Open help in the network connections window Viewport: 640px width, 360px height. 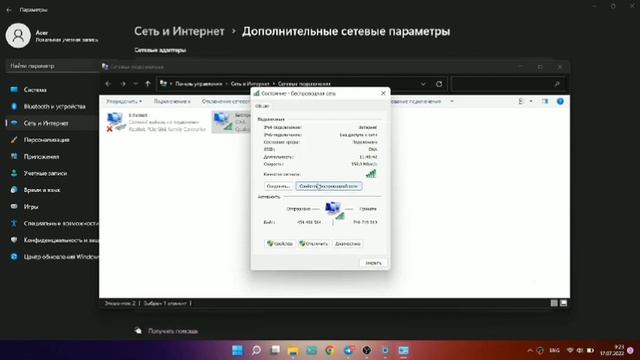click(560, 101)
